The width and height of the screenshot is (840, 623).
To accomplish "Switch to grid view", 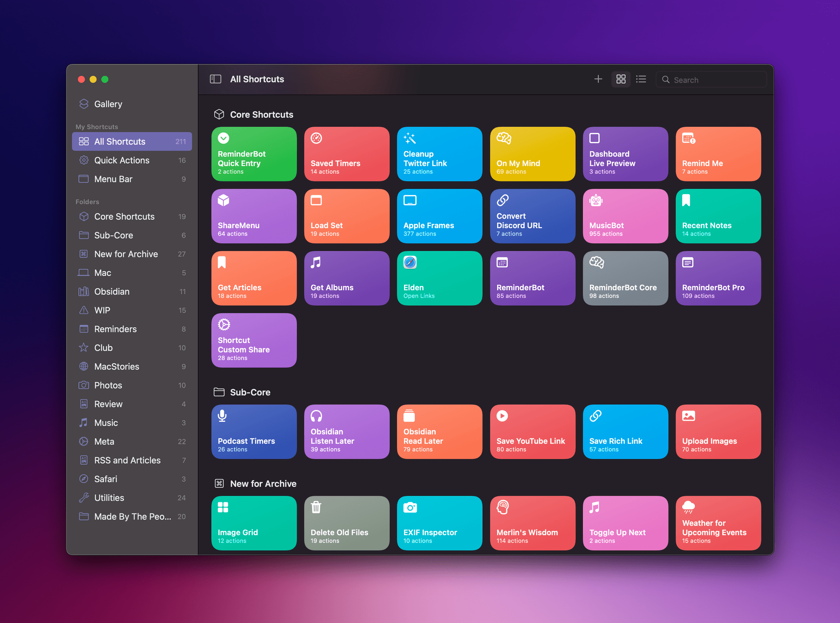I will pyautogui.click(x=621, y=79).
